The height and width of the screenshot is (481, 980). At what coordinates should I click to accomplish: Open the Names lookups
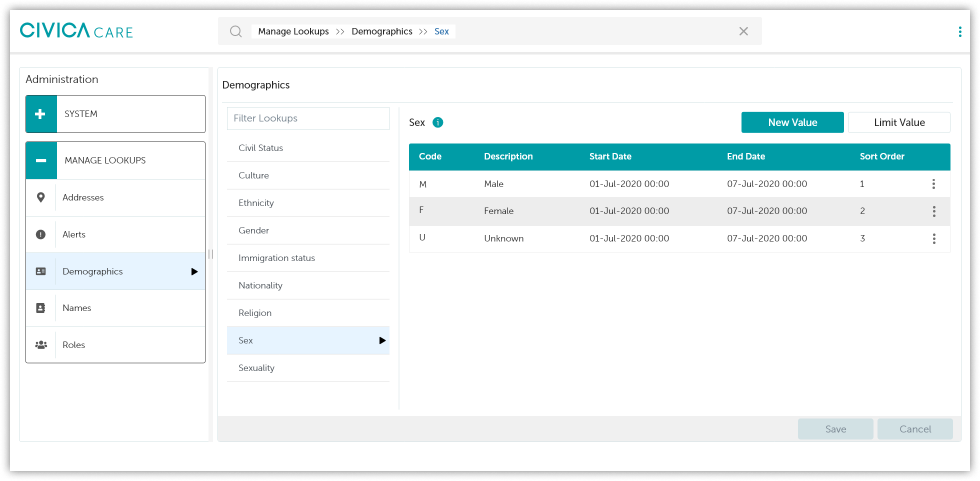click(x=115, y=308)
